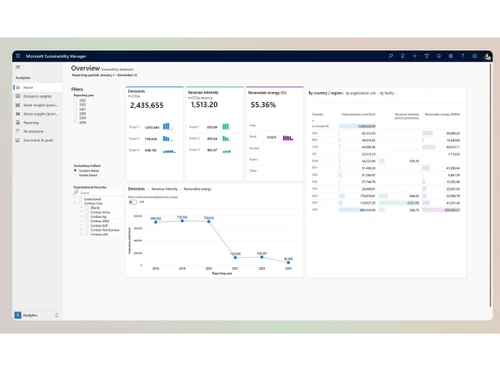Open Scorecards & goals page

(x=37, y=140)
